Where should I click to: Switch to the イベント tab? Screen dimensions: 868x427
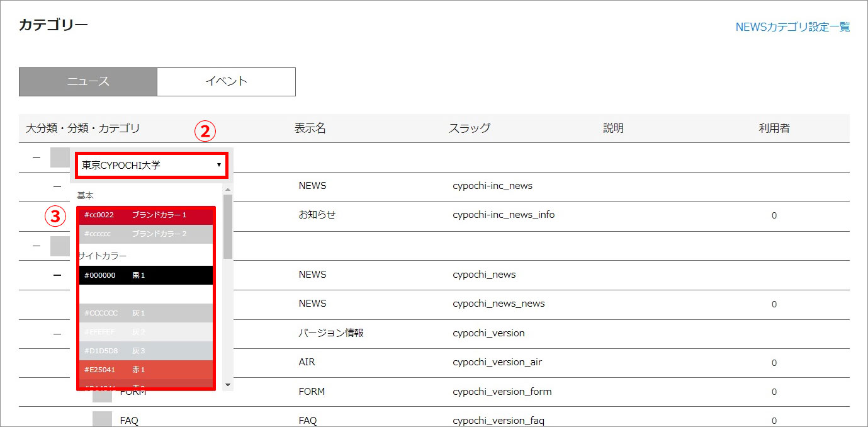click(x=226, y=82)
